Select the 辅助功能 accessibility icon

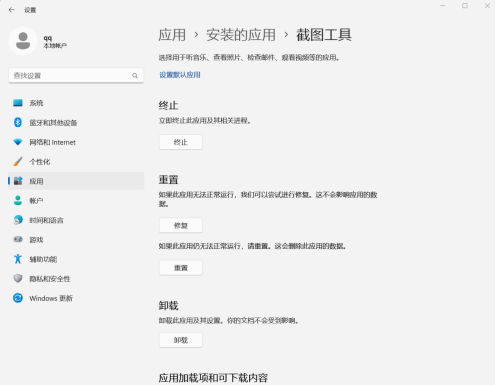18,259
